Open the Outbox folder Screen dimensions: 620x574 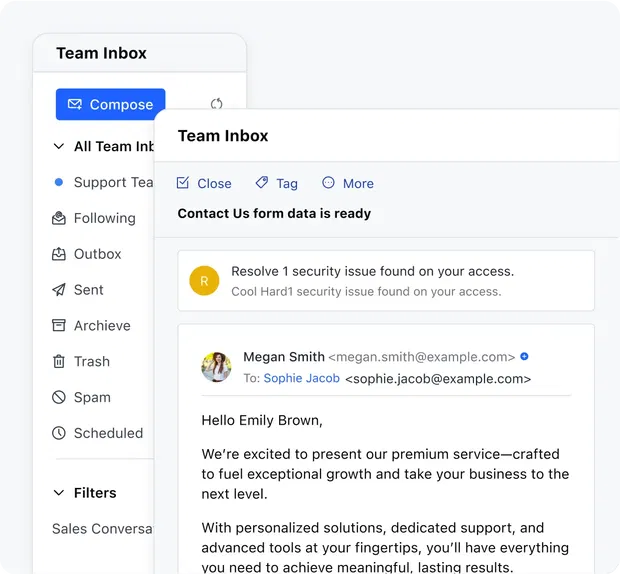(98, 254)
